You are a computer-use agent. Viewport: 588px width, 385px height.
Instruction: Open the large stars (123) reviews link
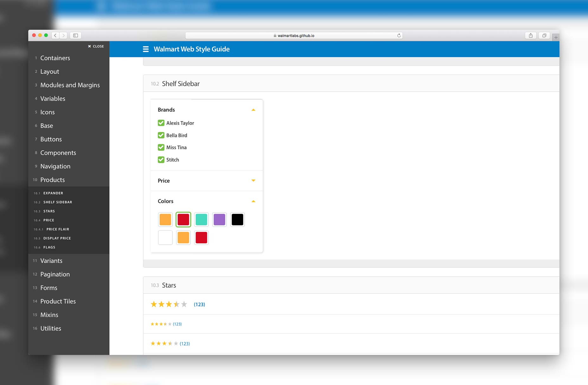coord(199,305)
